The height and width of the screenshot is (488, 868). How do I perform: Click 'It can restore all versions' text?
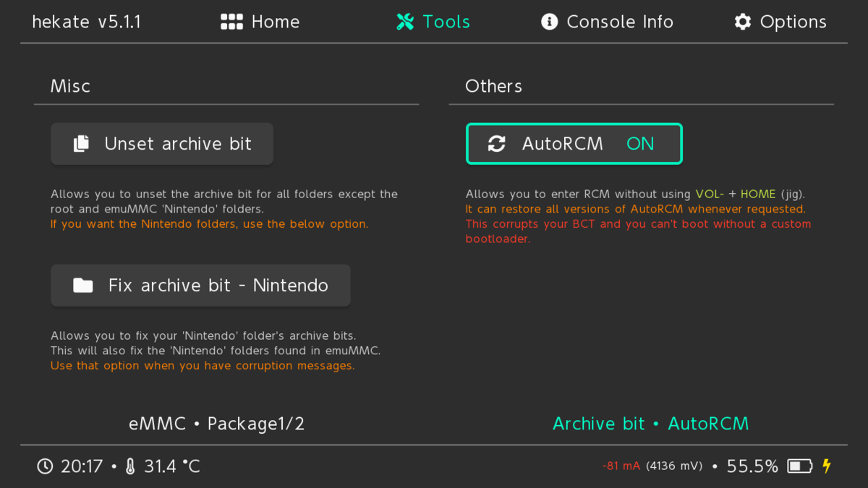635,209
